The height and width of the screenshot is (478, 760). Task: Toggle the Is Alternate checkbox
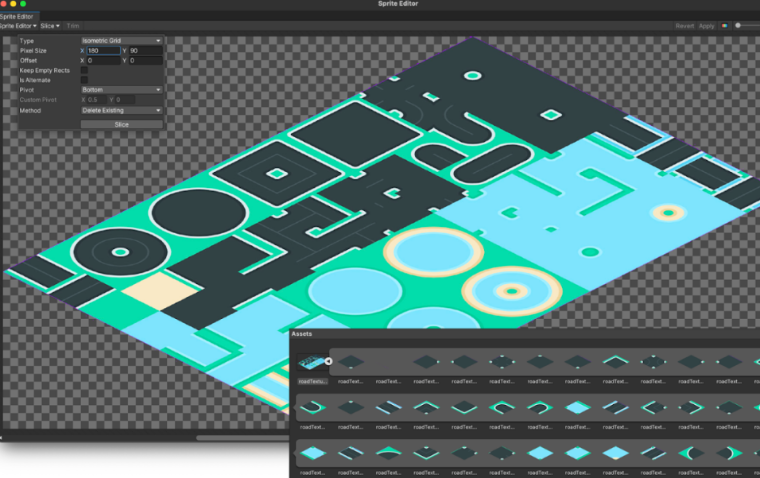coord(84,80)
